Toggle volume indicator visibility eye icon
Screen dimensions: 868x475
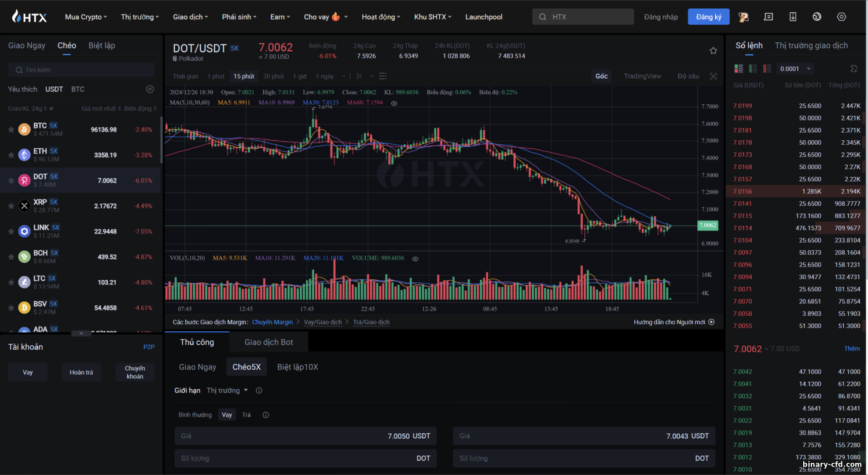click(x=415, y=258)
